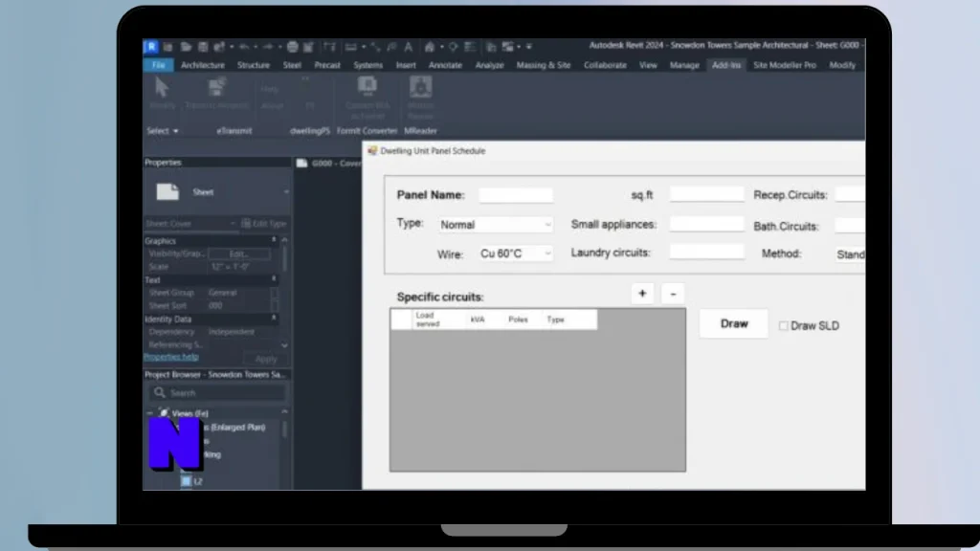980x551 pixels.
Task: Click the Project Browser Search field
Action: [217, 393]
